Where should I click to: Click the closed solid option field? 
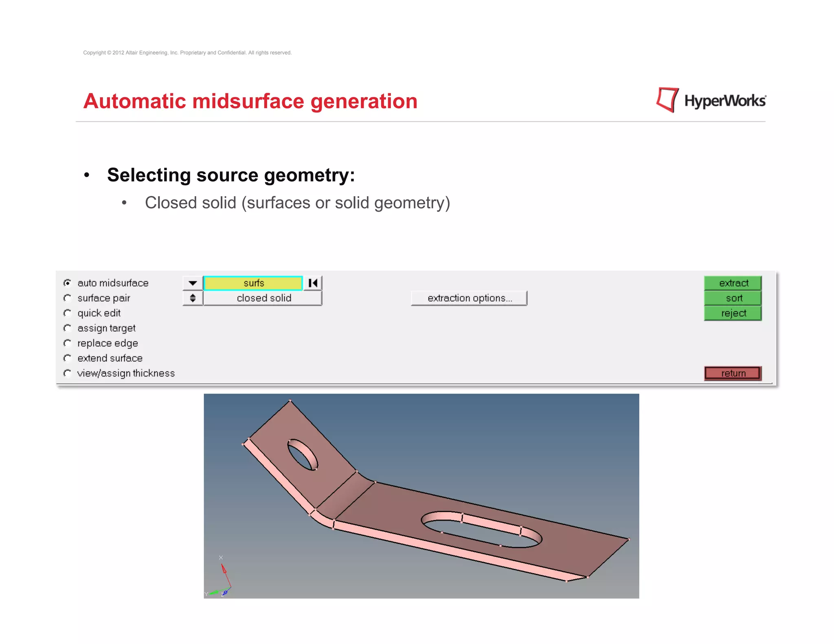point(263,298)
